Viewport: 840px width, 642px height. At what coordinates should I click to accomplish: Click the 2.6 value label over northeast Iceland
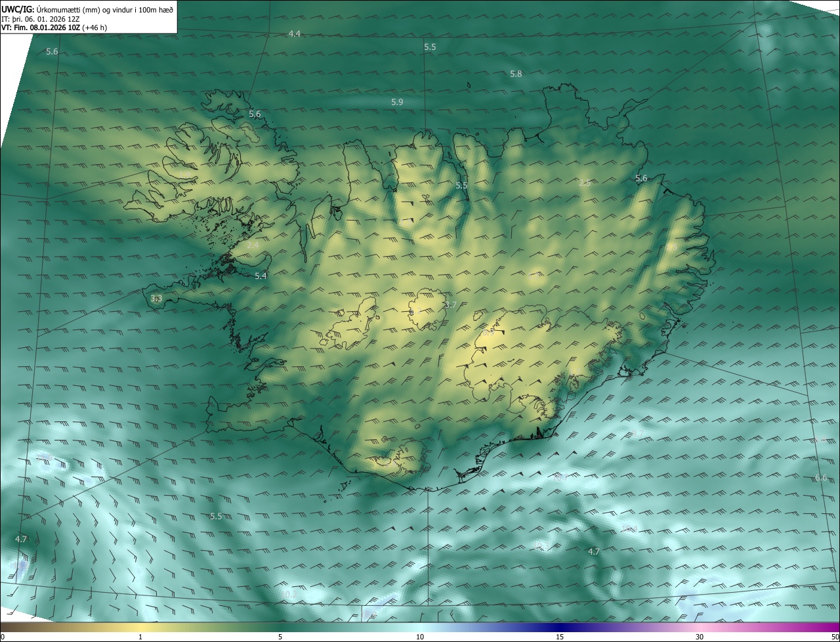(585, 183)
